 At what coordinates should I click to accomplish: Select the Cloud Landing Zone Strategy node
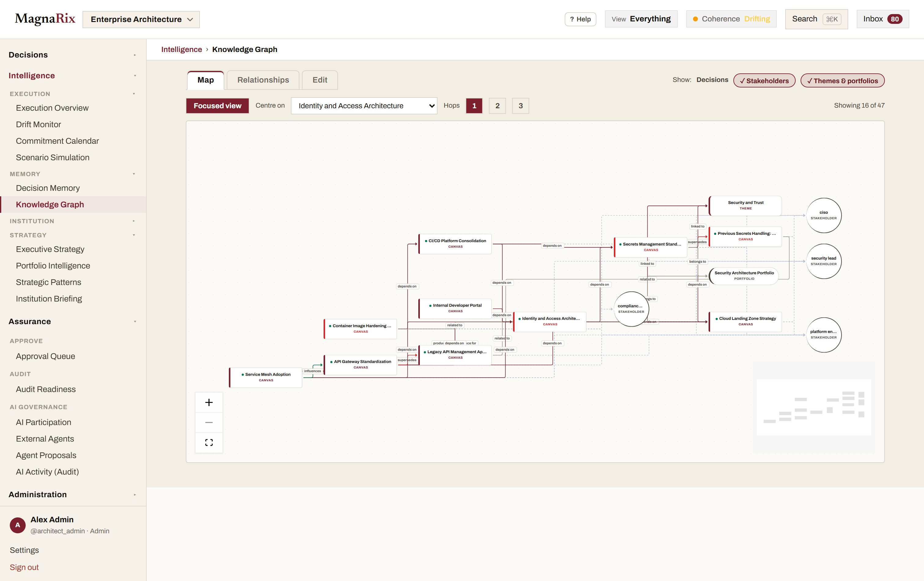(x=746, y=321)
